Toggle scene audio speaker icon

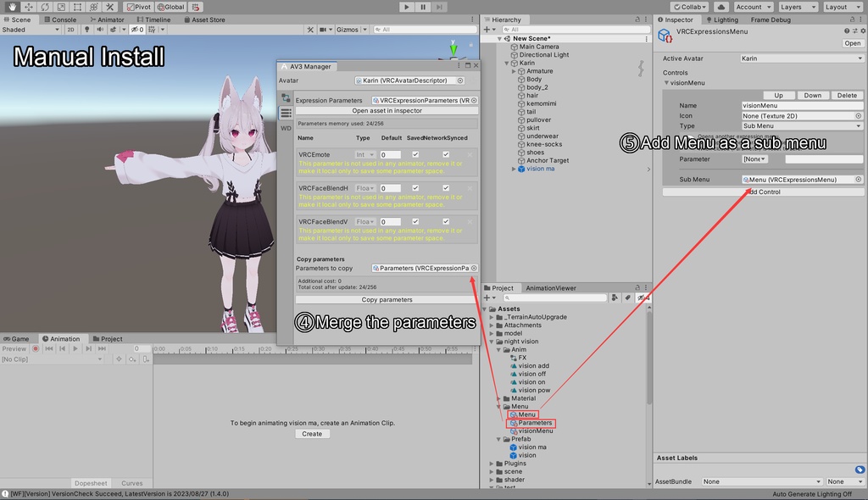pos(100,30)
